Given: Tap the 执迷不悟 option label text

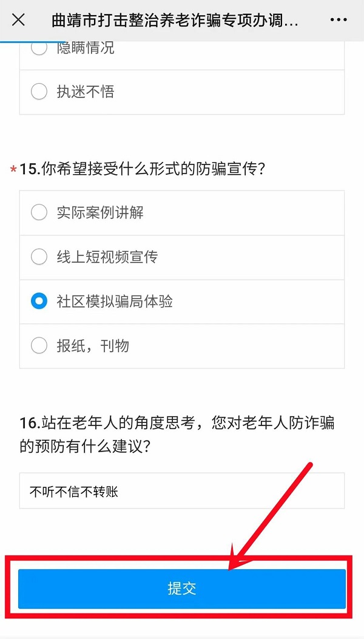Looking at the screenshot, I should pos(86,92).
